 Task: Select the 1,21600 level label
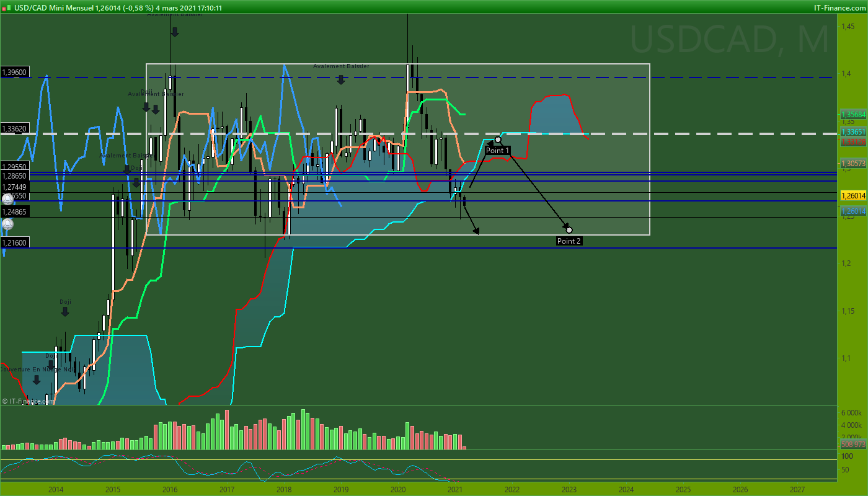click(x=15, y=243)
